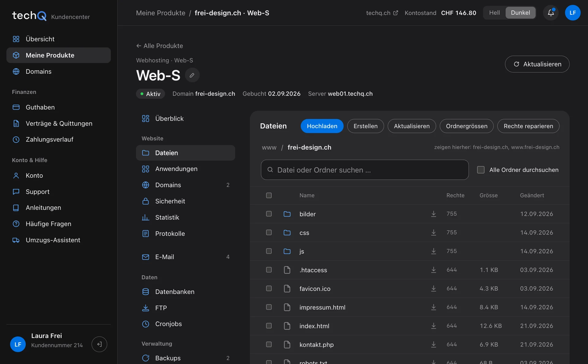Download favicon.ico
This screenshot has height=364, width=588.
(434, 288)
